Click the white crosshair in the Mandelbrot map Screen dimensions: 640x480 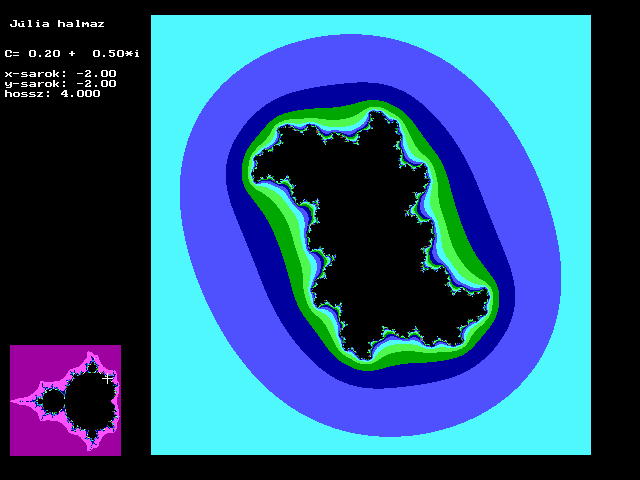108,379
